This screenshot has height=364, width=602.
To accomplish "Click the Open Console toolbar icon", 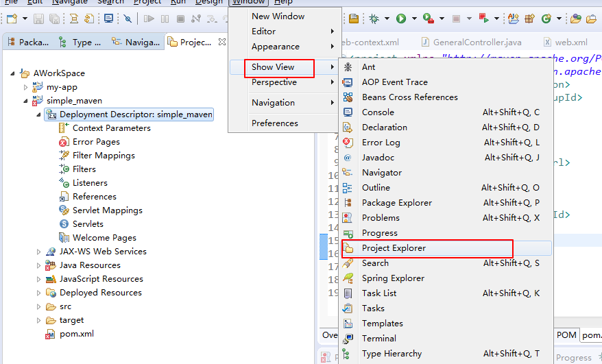I will click(x=108, y=19).
